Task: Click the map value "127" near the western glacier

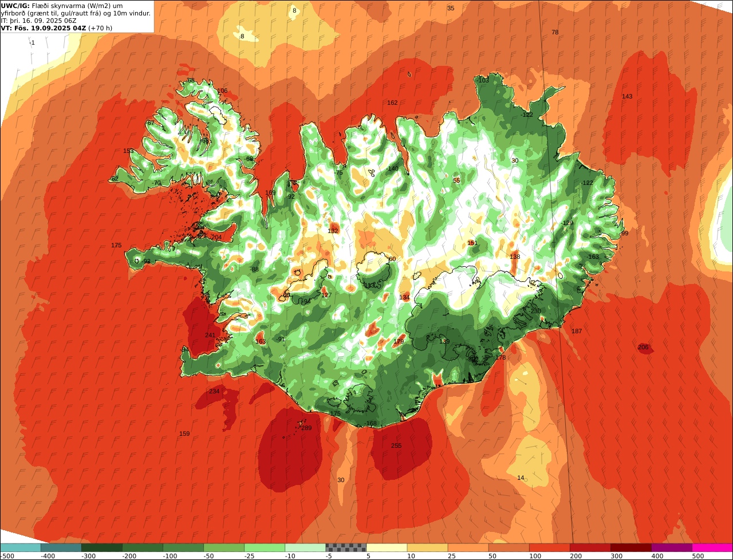Action: tap(326, 295)
